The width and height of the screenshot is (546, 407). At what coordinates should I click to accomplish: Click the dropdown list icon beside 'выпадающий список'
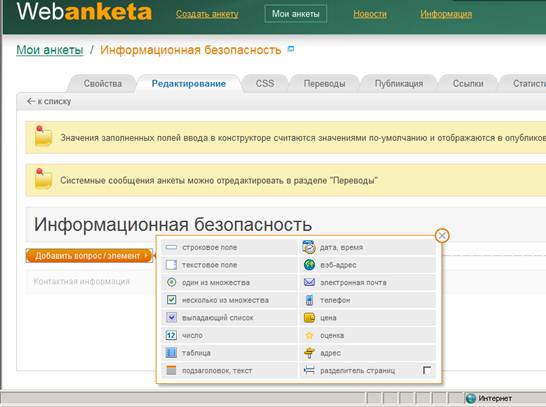(171, 317)
